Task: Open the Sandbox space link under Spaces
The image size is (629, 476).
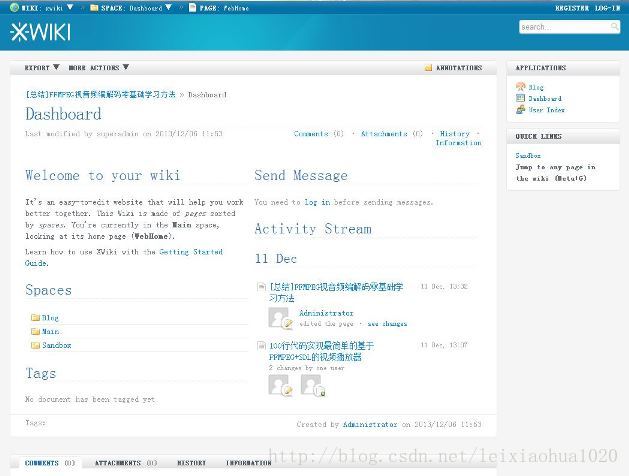Action: point(57,345)
